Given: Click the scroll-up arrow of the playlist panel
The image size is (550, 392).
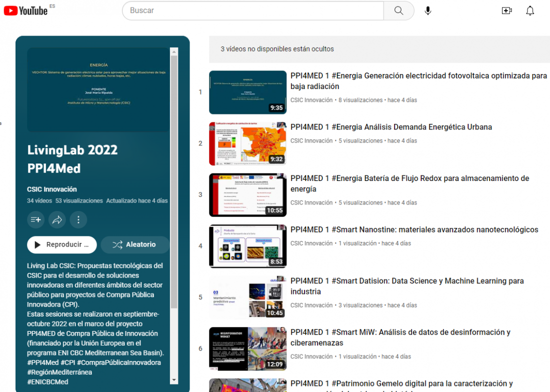Looking at the screenshot, I should (174, 50).
